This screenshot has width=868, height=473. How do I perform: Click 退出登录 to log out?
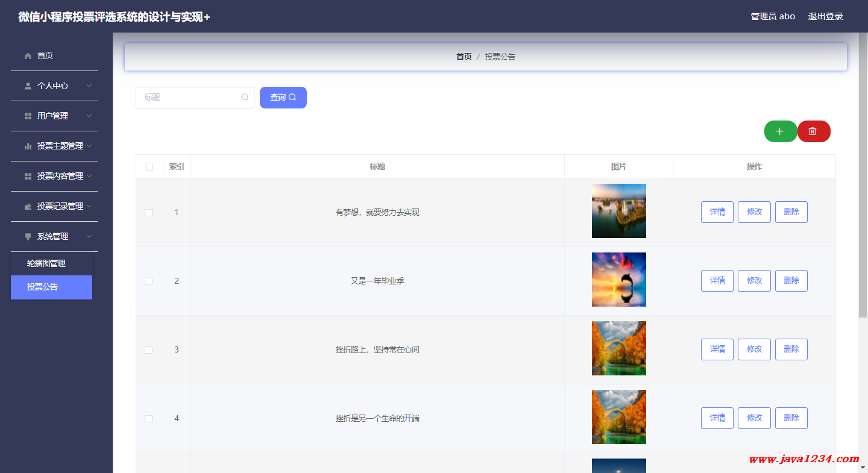click(x=825, y=16)
